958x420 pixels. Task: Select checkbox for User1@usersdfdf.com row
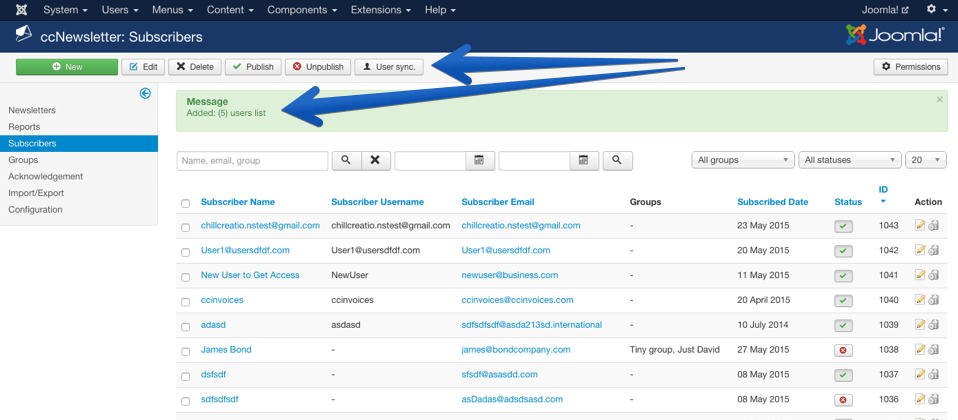(186, 252)
